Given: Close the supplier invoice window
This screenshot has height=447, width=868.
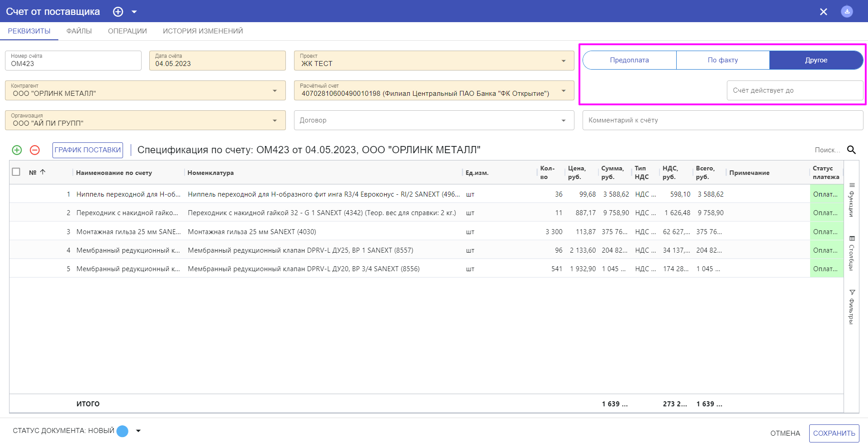Looking at the screenshot, I should pos(824,12).
